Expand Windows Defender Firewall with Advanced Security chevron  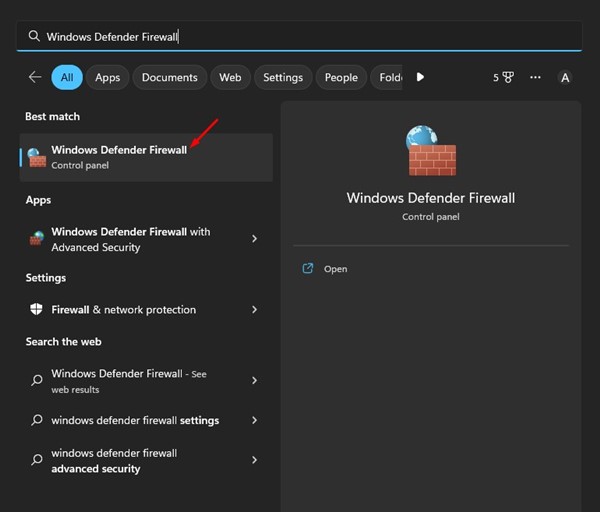[x=254, y=239]
